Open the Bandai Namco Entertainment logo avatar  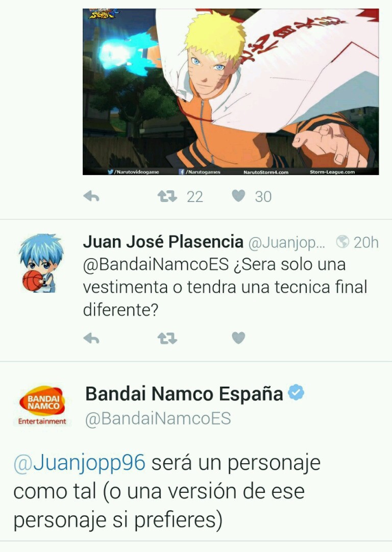tap(42, 406)
